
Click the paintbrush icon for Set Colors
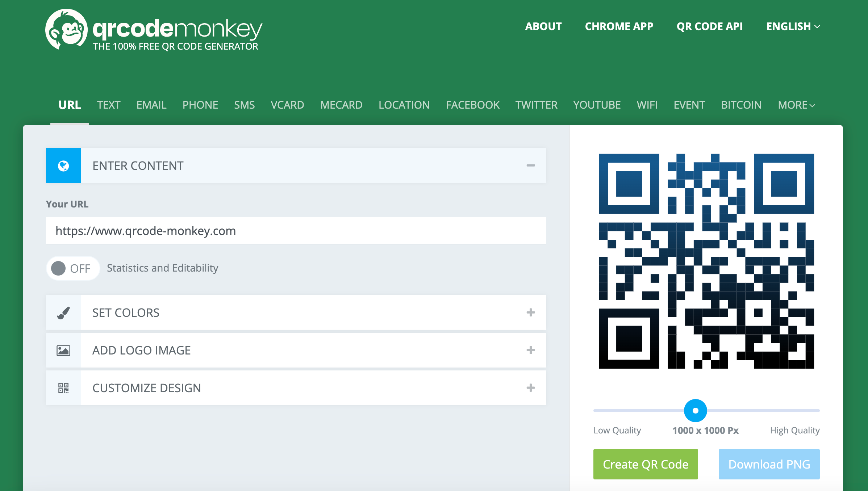pyautogui.click(x=63, y=313)
